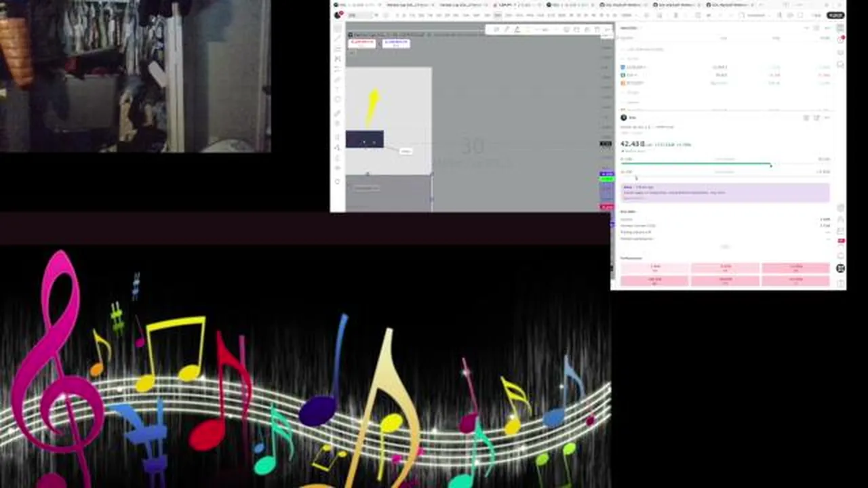Click the green day's range bar
This screenshot has width=868, height=488.
point(696,163)
